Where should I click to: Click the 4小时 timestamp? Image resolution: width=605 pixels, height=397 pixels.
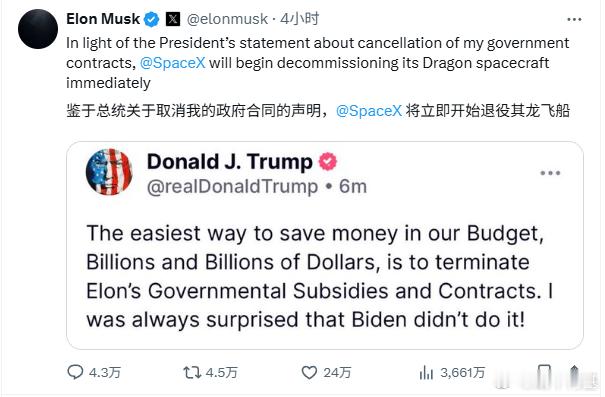(299, 19)
